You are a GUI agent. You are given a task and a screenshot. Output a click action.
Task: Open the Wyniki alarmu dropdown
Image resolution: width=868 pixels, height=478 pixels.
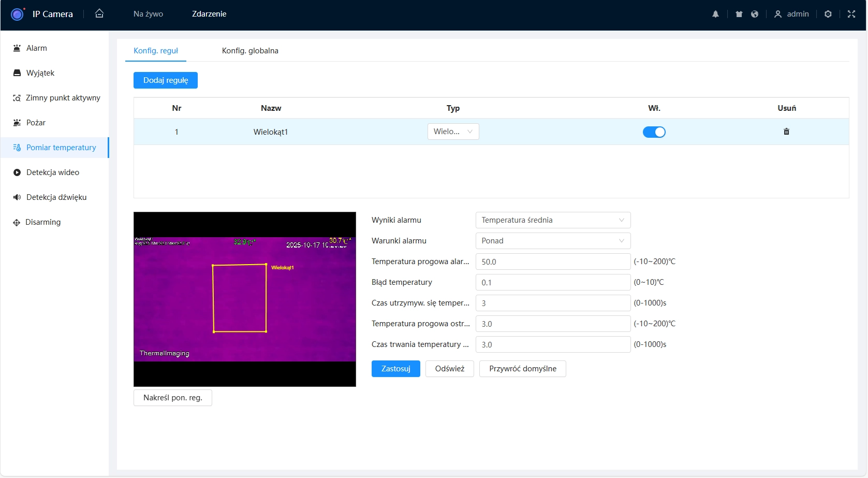552,220
